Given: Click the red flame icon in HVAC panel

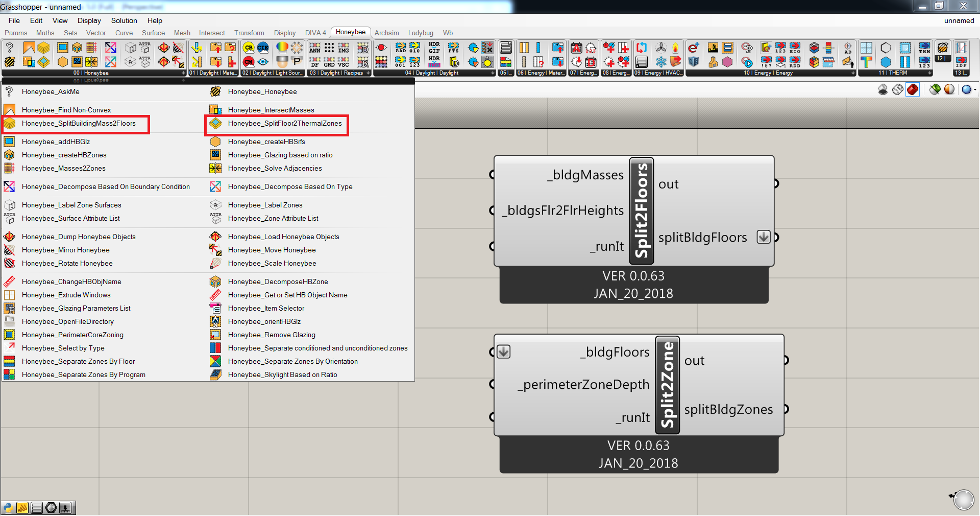Looking at the screenshot, I should tap(676, 48).
